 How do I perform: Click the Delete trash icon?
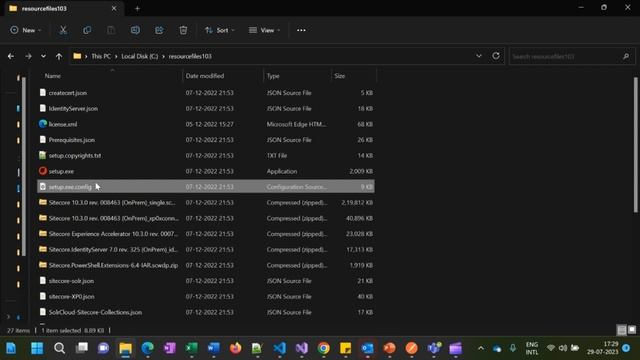pyautogui.click(x=183, y=30)
